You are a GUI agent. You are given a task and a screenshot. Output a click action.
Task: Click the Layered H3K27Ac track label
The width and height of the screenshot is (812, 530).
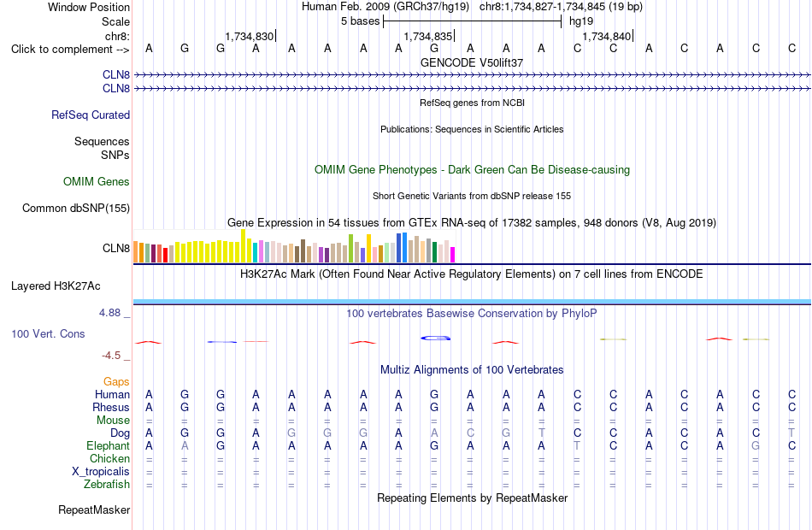point(56,286)
